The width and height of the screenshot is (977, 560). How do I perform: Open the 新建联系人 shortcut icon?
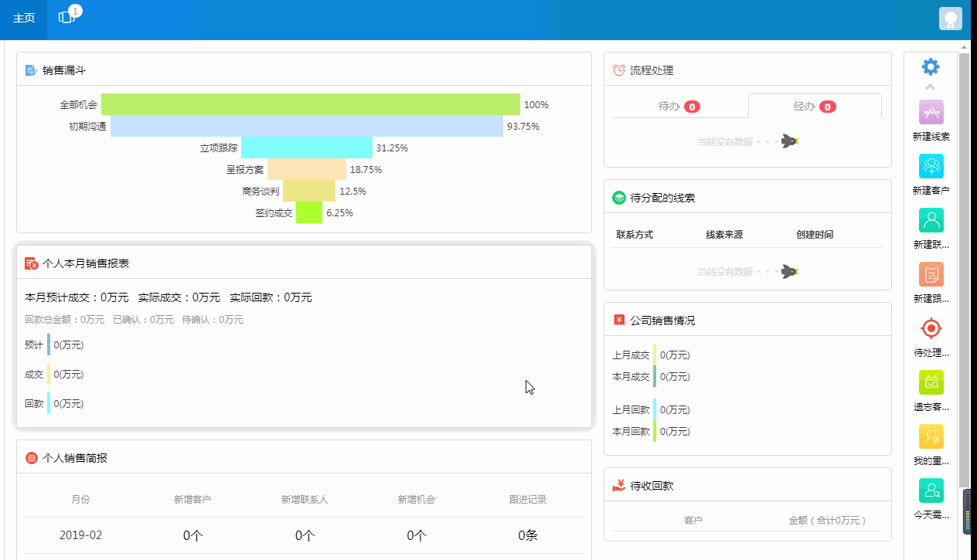pos(931,221)
